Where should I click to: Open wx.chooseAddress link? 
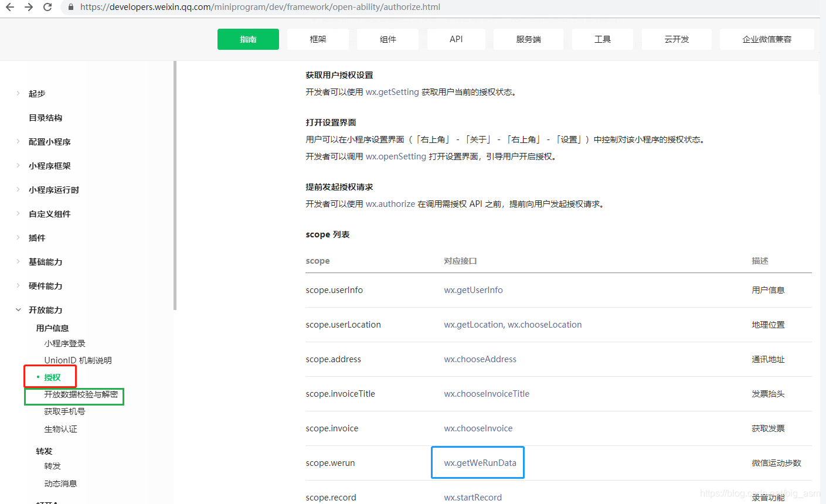(480, 359)
